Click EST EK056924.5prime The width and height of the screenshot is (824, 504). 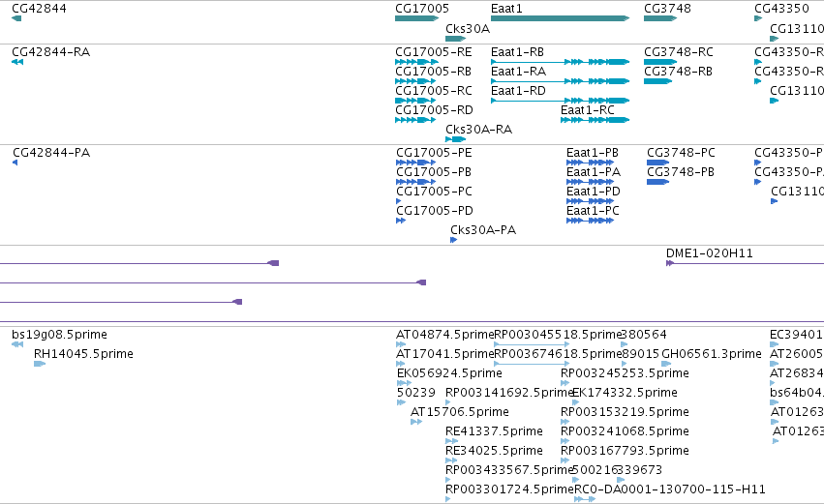(x=449, y=373)
